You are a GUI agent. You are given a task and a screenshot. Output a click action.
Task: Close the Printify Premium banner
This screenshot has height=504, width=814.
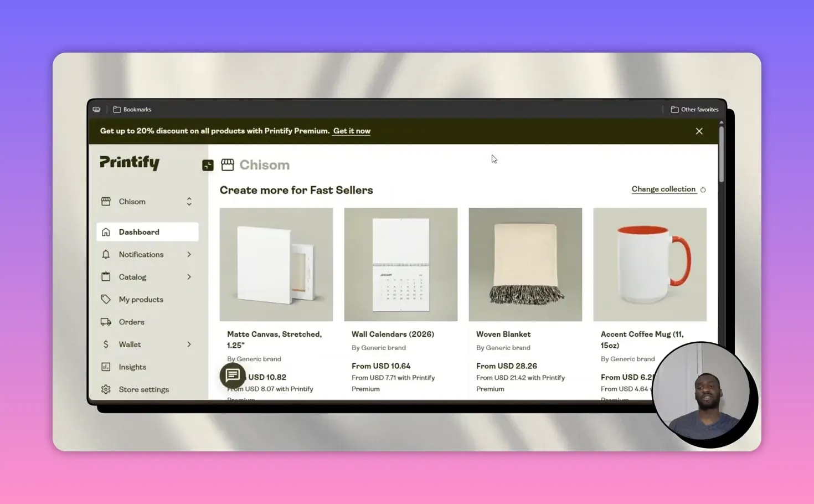tap(699, 131)
